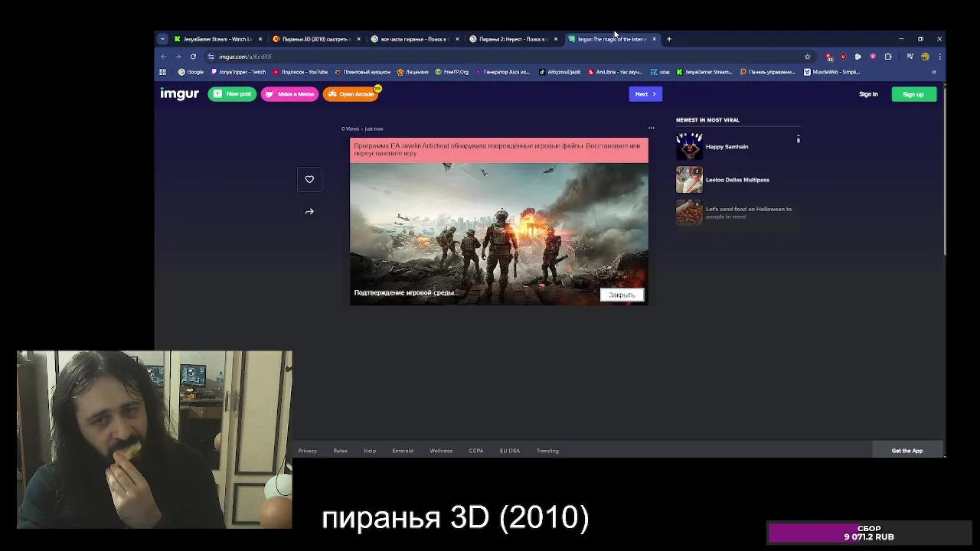
Task: Click the green Sign up button
Action: (x=913, y=94)
